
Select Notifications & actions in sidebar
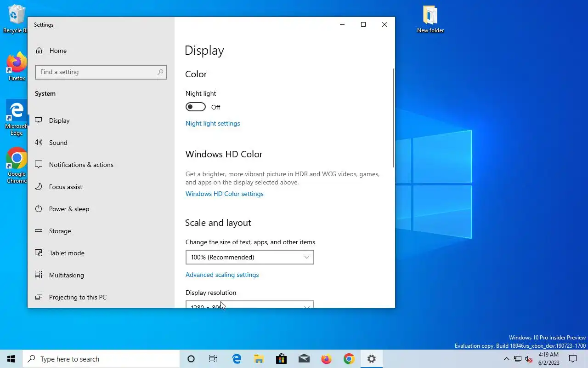[101, 165]
